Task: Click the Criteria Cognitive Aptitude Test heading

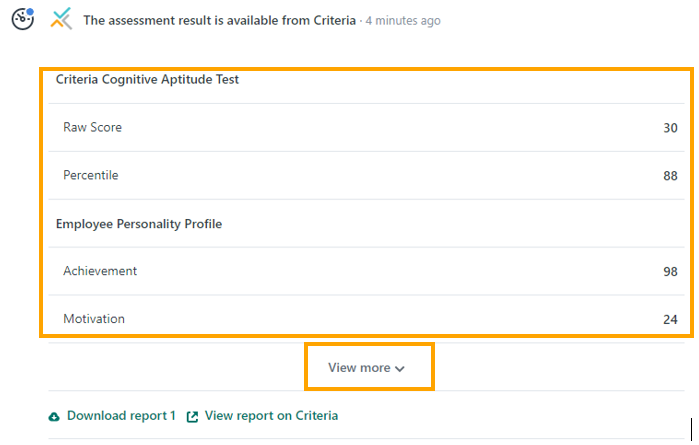Action: [147, 79]
